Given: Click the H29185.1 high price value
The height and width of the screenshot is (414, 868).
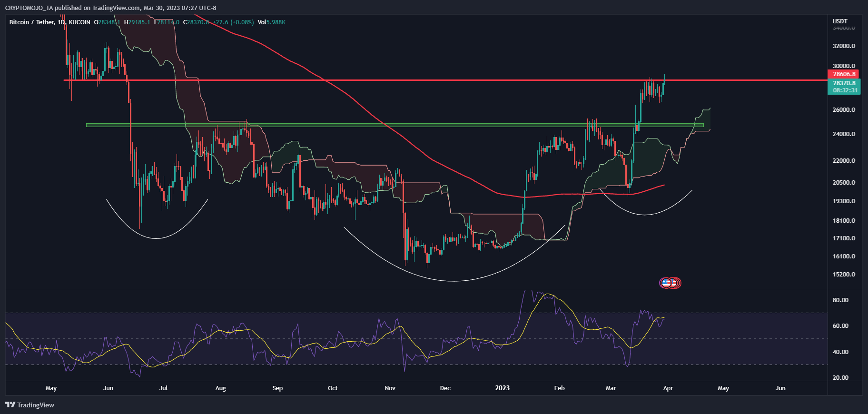Looking at the screenshot, I should 137,22.
